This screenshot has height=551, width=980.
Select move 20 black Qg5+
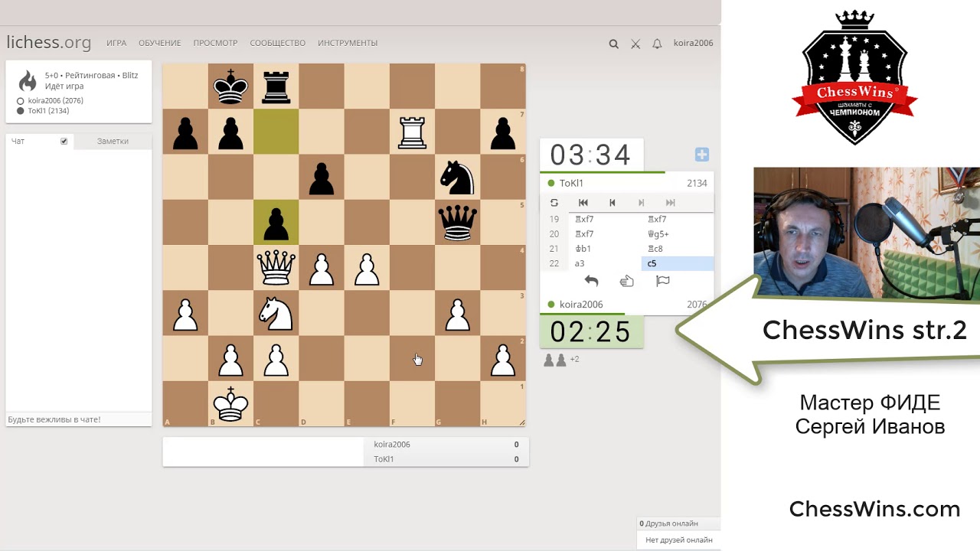(x=678, y=233)
